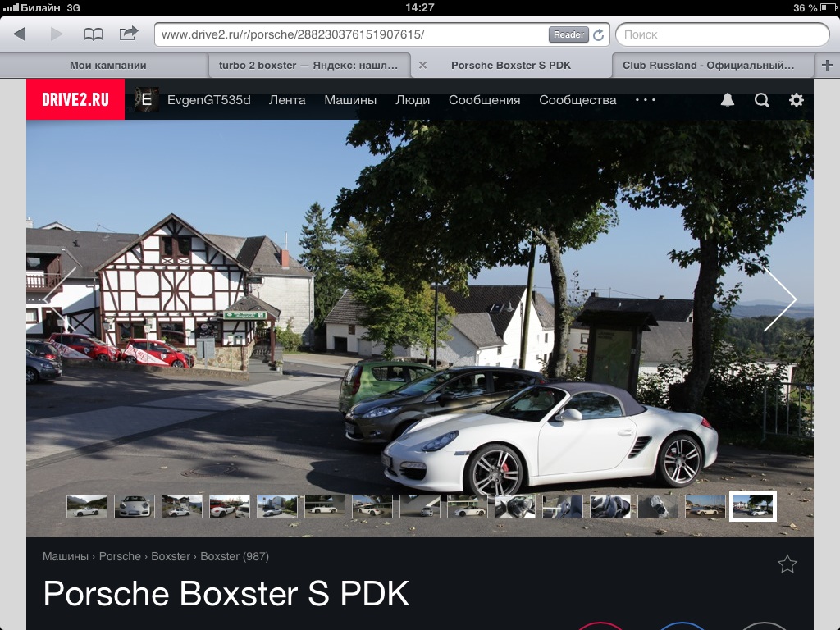Image resolution: width=840 pixels, height=630 pixels.
Task: Close the Porsche Boxster S PDK tab
Action: click(x=422, y=66)
